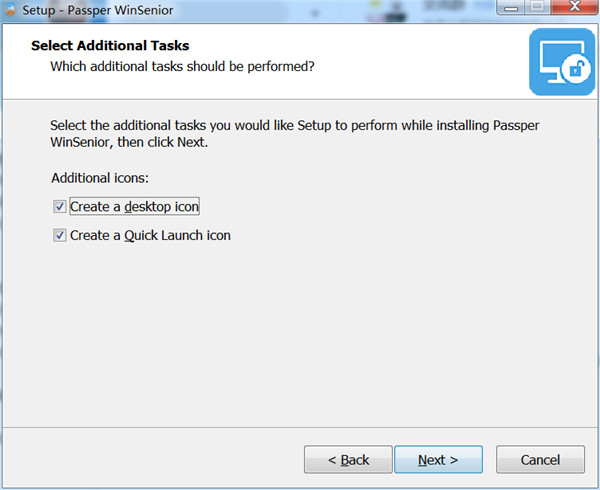The width and height of the screenshot is (600, 490).
Task: Click the "Select Additional Tasks" heading
Action: point(110,46)
